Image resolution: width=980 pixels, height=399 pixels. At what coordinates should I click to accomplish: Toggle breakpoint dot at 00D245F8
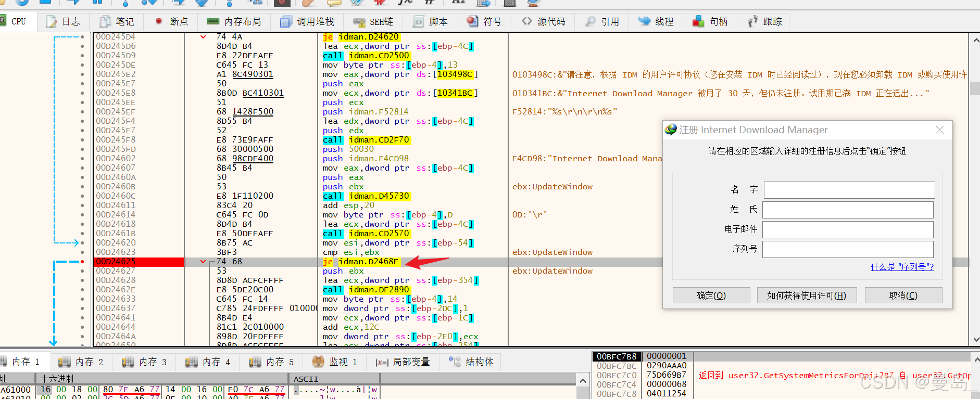(82, 140)
